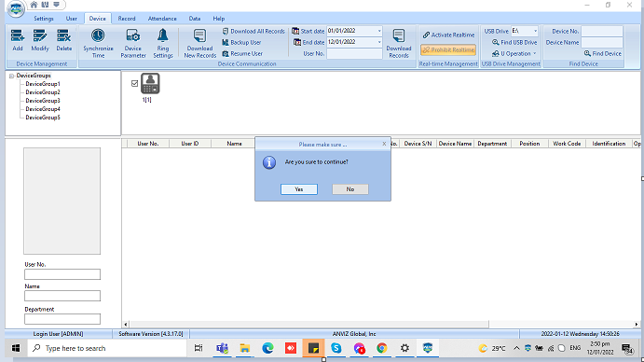
Task: Select DeviceGroup4 in tree
Action: coord(43,109)
